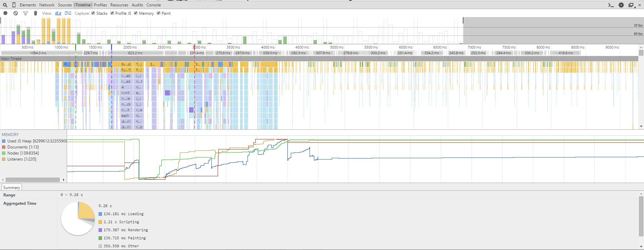Open the Audits tab

click(137, 5)
